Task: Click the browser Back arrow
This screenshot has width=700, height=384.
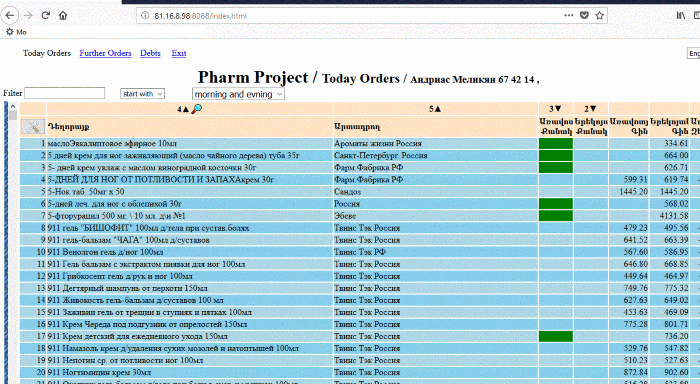Action: coord(10,15)
